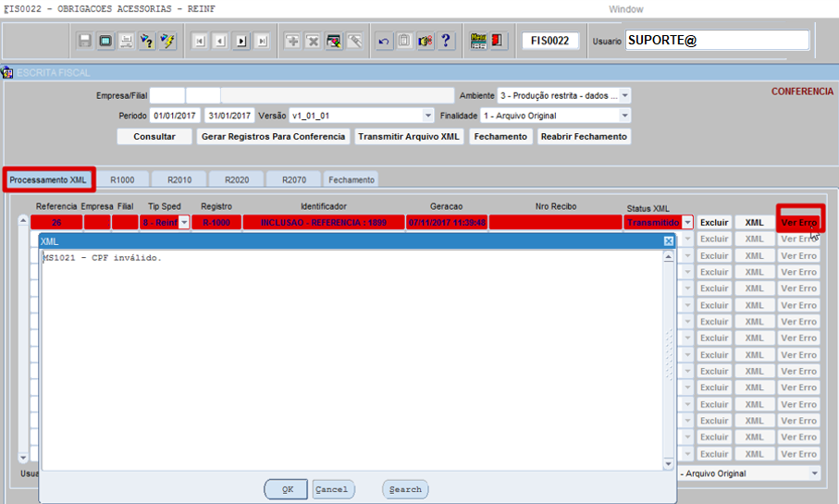The height and width of the screenshot is (504, 839).
Task: Switch to the R2070 tab
Action: tap(294, 179)
